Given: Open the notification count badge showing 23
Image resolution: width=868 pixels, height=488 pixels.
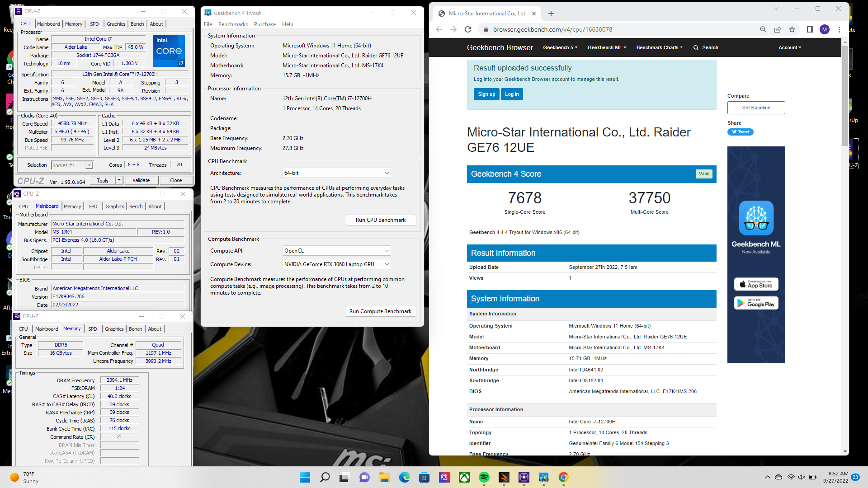Looking at the screenshot, I should [x=855, y=477].
